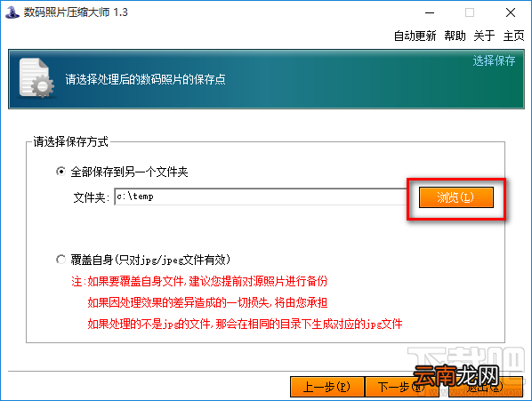Image resolution: width=532 pixels, height=401 pixels.
Task: Click the 请选择处理后的数码照片的保存点 banner text
Action: click(145, 79)
